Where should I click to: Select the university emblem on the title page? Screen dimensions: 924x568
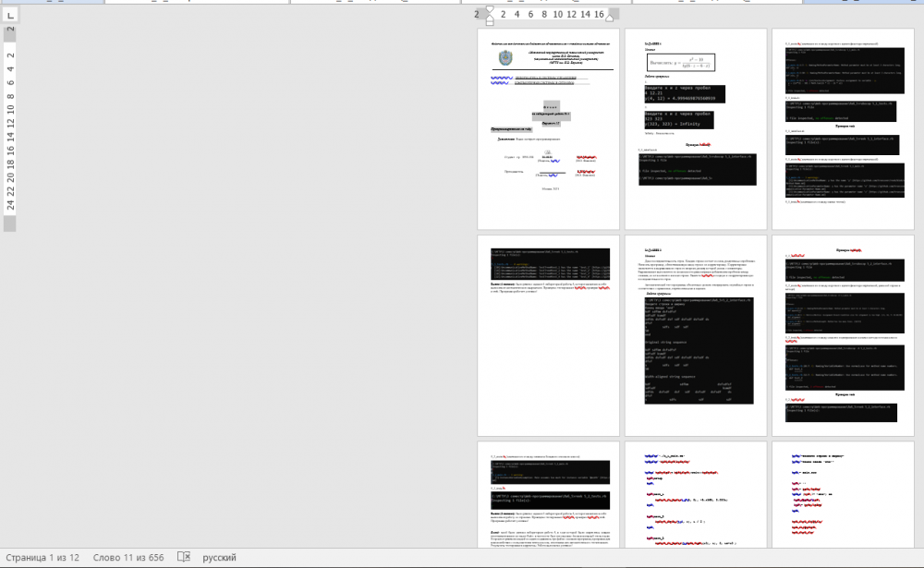(504, 58)
